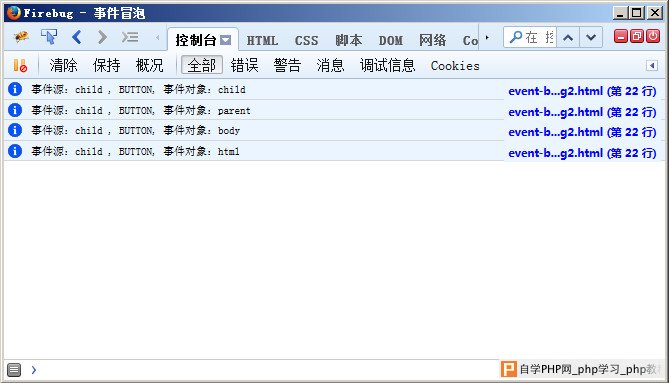This screenshot has height=383, width=670.
Task: Toggle the 保持 persist option
Action: click(x=106, y=65)
